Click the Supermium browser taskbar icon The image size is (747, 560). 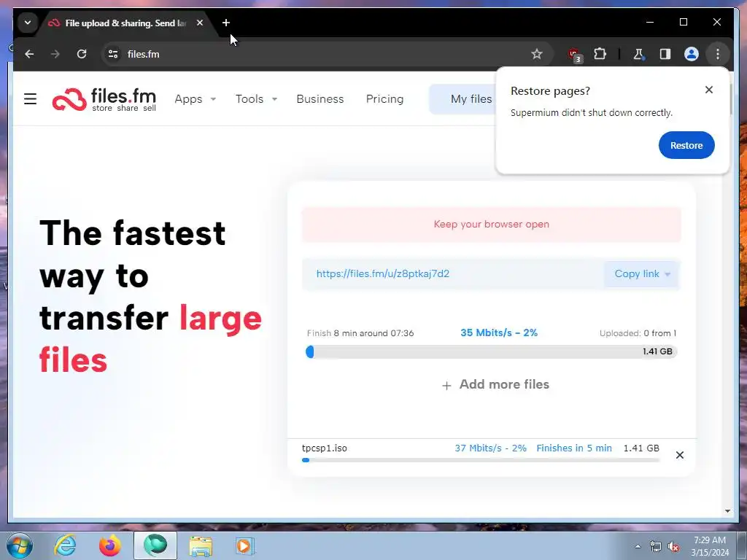click(155, 545)
